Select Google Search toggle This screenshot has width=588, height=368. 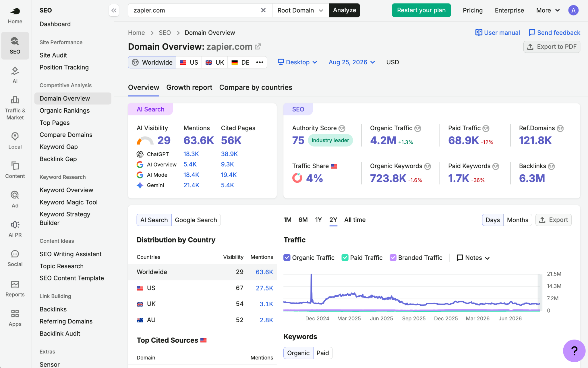pos(196,220)
